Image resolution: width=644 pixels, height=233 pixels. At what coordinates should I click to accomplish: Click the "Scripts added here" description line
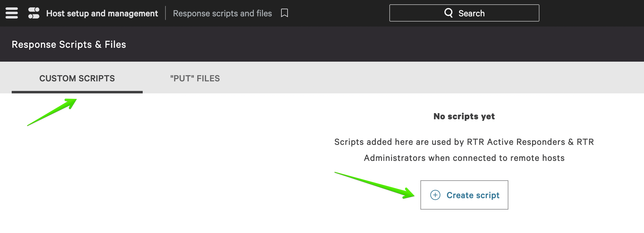click(464, 142)
